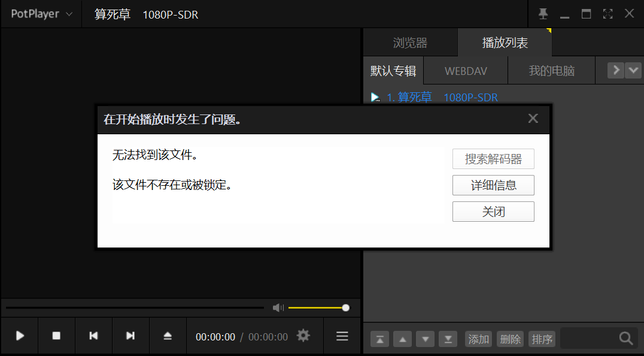Toggle always-on-top pin icon
The image size is (644, 356).
click(x=543, y=13)
